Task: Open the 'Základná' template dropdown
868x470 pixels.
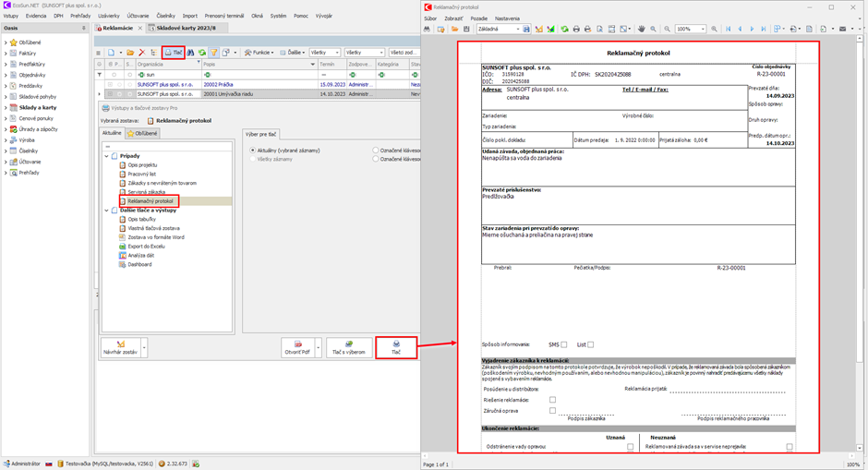Action: 517,30
